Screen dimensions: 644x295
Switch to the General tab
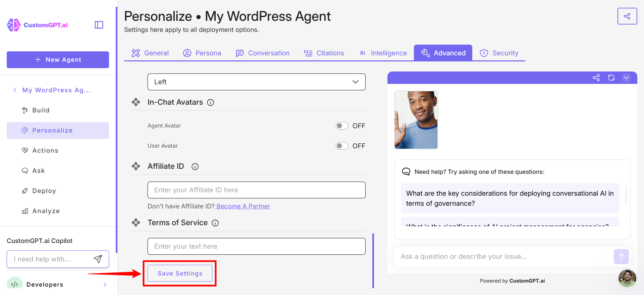(x=150, y=53)
